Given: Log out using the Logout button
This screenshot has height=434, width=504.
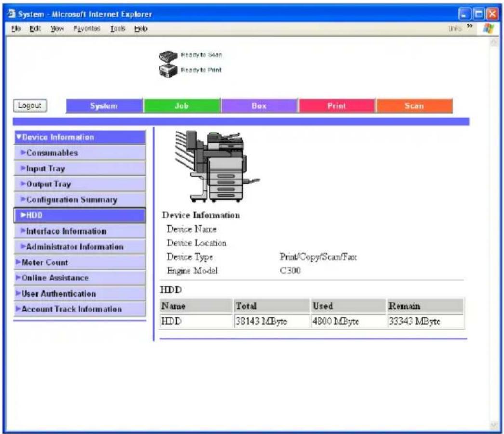Looking at the screenshot, I should pos(30,105).
